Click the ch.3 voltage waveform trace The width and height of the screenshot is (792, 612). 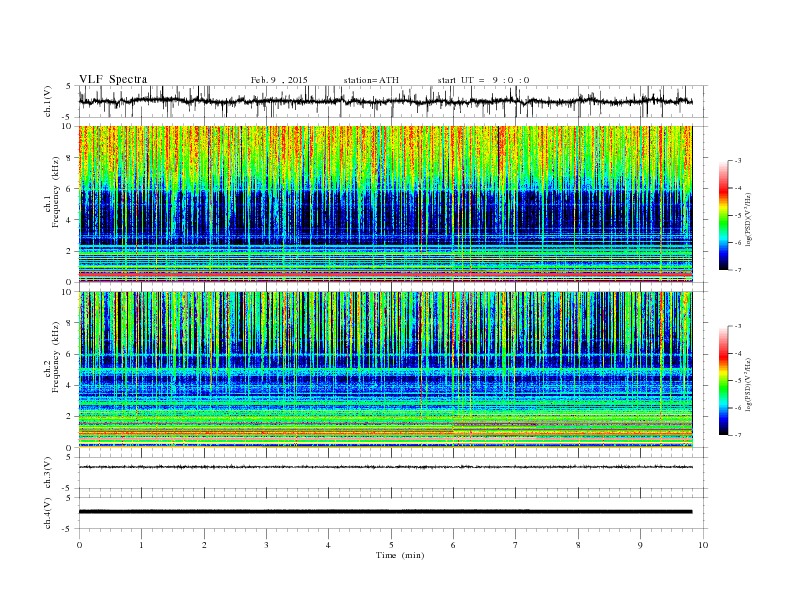(x=385, y=467)
